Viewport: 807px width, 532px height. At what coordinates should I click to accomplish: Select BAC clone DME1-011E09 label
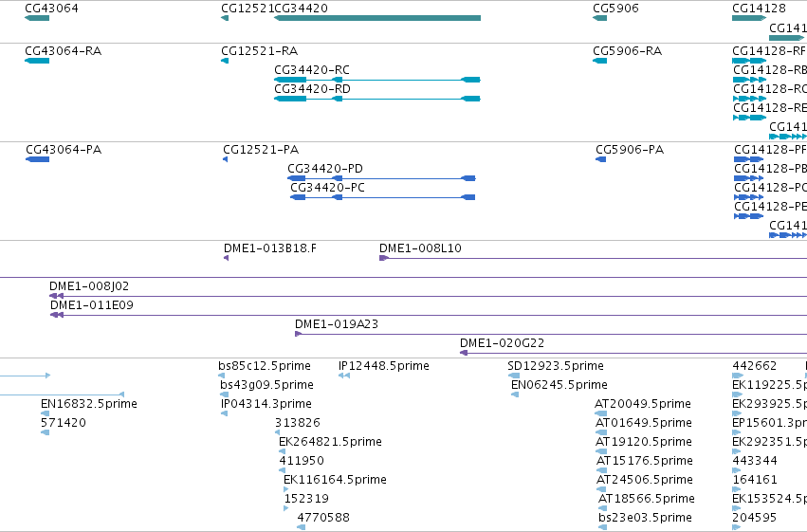click(92, 305)
